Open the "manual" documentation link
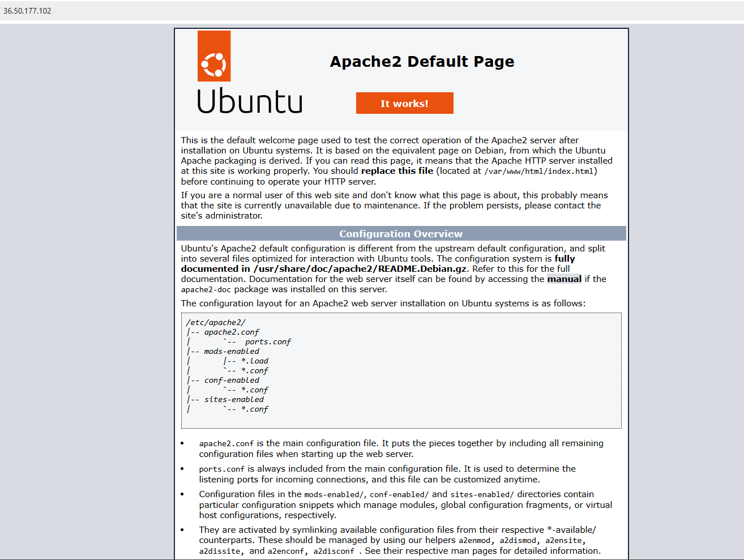This screenshot has height=560, width=744. click(565, 279)
